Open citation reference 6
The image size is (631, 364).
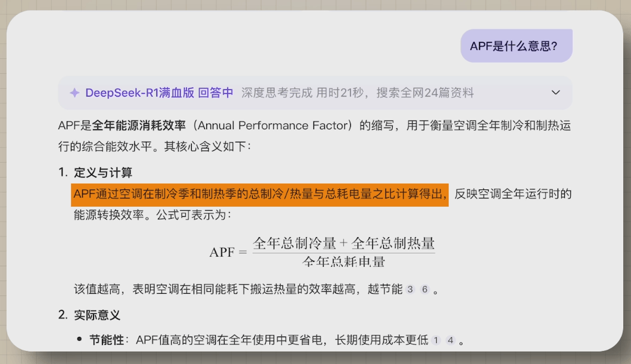(x=425, y=289)
